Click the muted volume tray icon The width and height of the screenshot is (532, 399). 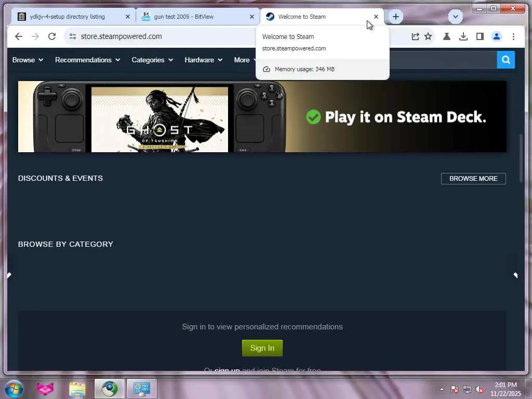[480, 389]
